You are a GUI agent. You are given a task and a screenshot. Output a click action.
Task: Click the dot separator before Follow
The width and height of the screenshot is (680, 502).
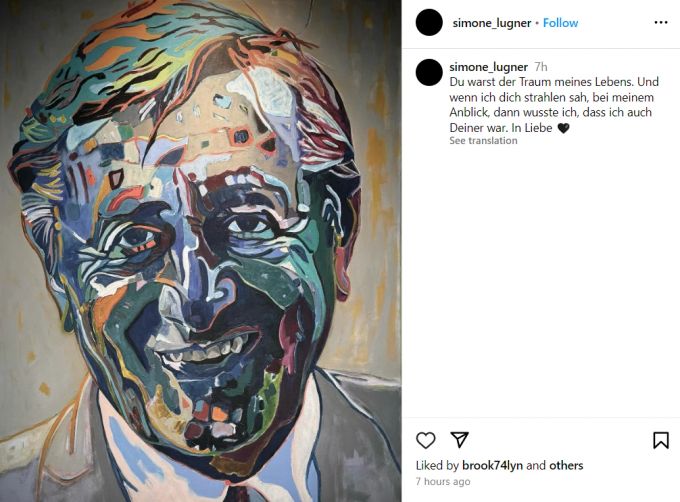click(537, 23)
